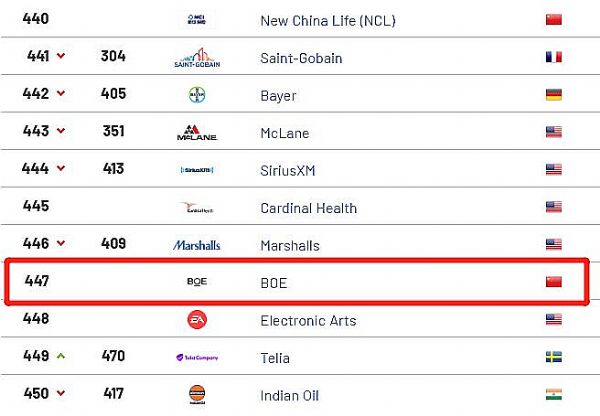Click the McLane company logo

point(197,133)
